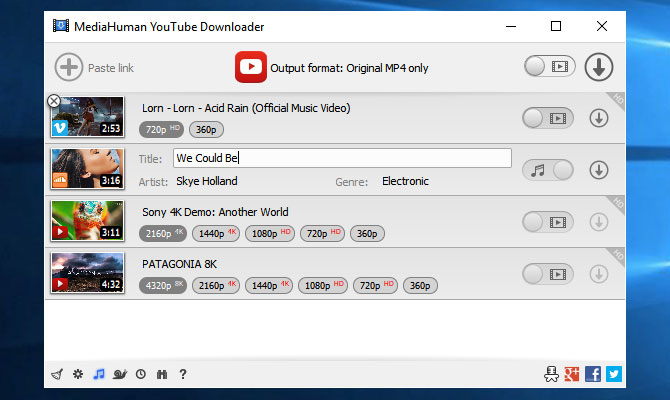670x400 pixels.
Task: Open the Google Plus icon
Action: (572, 374)
